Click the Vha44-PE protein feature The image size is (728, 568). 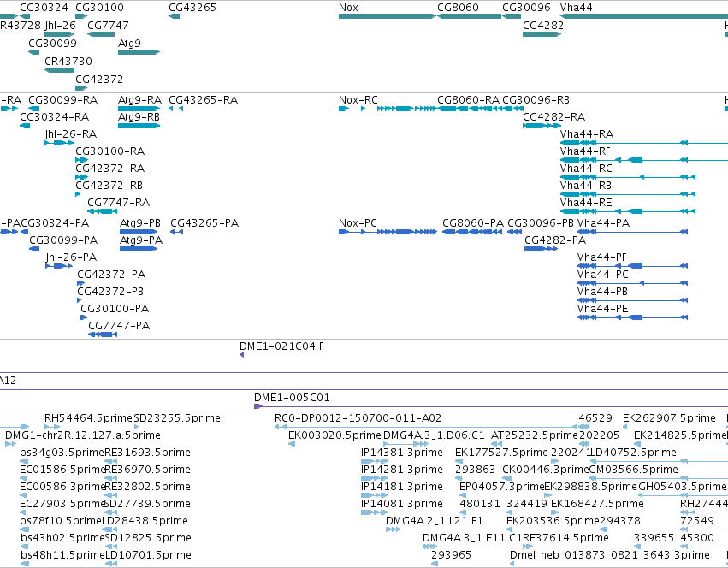632,317
